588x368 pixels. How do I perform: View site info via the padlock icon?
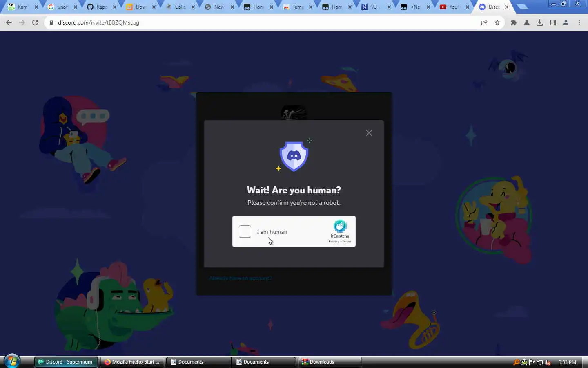[x=51, y=22]
